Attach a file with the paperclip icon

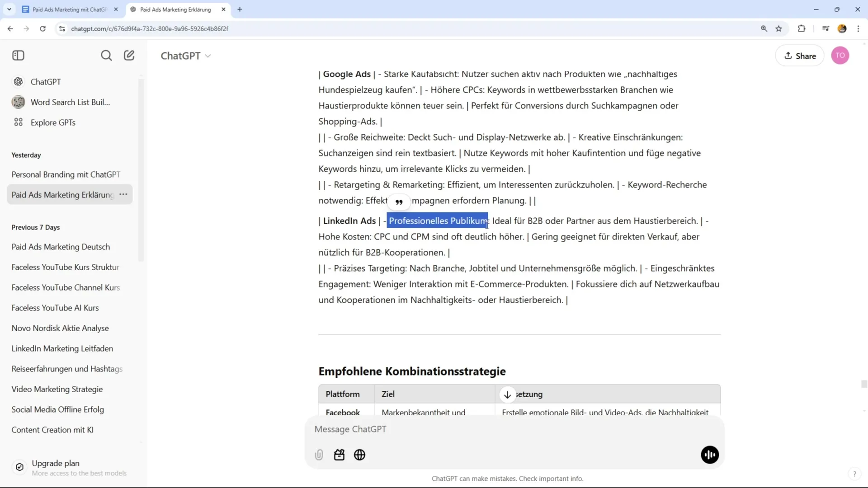(x=319, y=455)
